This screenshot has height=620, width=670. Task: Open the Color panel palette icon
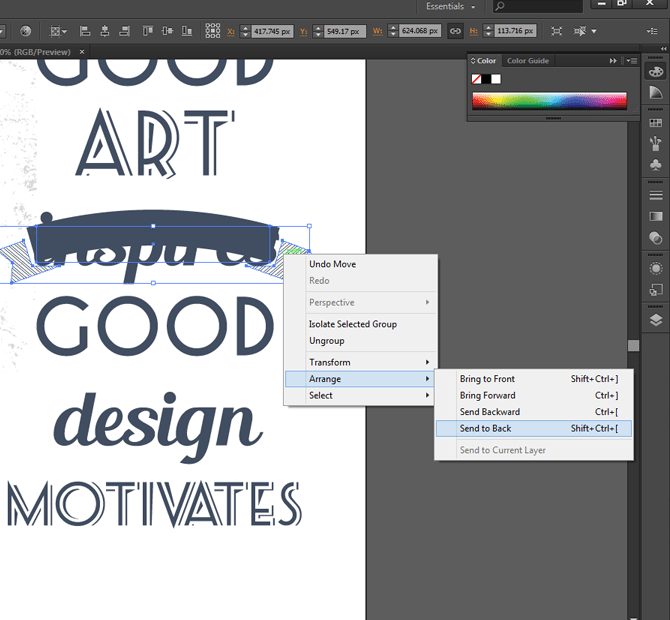click(656, 72)
